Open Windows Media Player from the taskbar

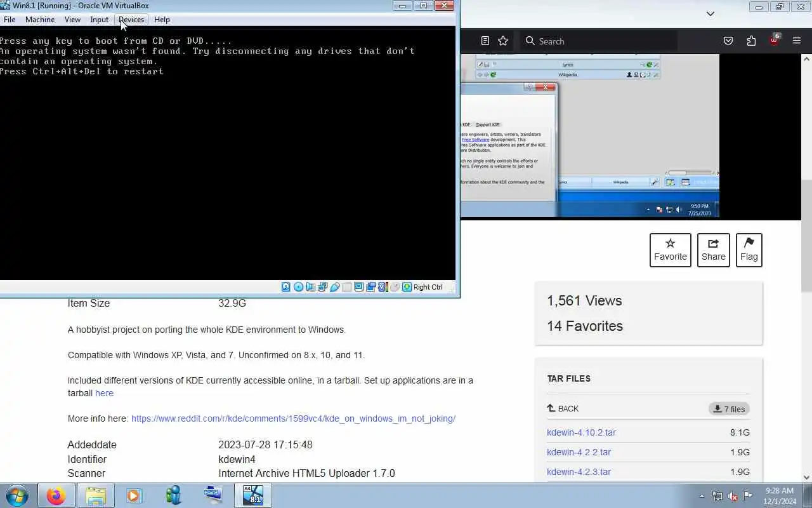(x=134, y=495)
